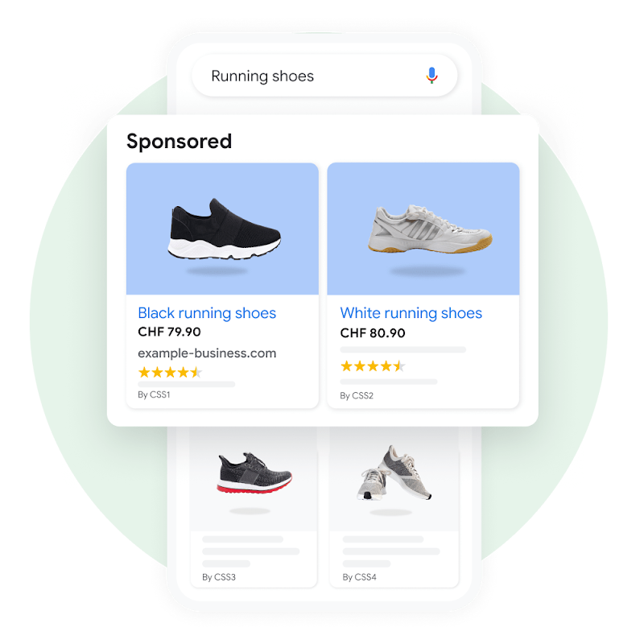The width and height of the screenshot is (644, 644).
Task: Click the example-business.com merchant link
Action: tap(207, 353)
